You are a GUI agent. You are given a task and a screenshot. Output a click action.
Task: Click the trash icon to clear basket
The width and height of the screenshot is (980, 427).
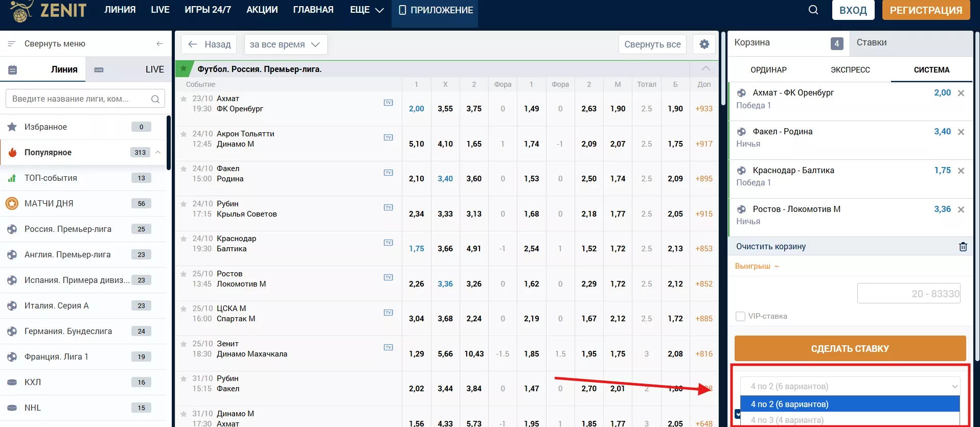click(x=963, y=247)
